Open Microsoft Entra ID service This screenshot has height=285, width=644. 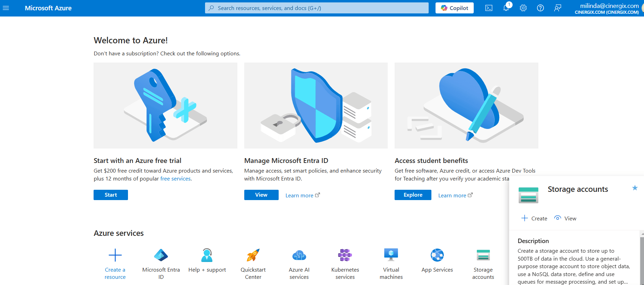click(x=161, y=255)
